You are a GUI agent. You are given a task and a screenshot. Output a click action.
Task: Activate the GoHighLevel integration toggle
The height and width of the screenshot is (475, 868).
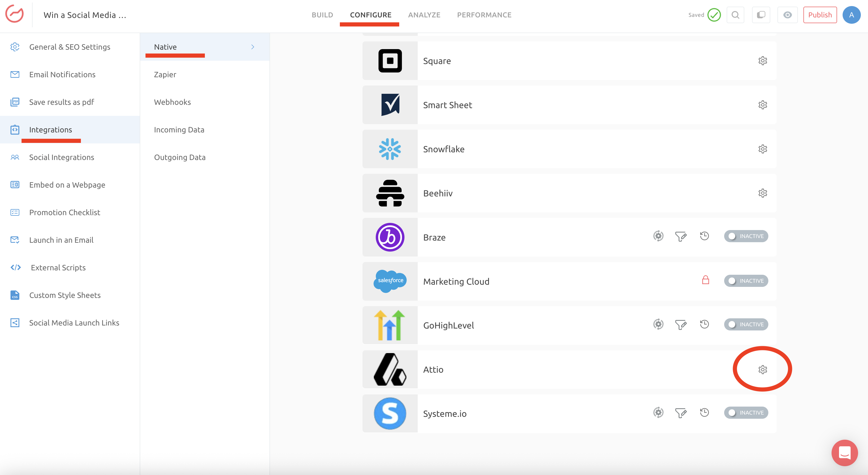(746, 324)
